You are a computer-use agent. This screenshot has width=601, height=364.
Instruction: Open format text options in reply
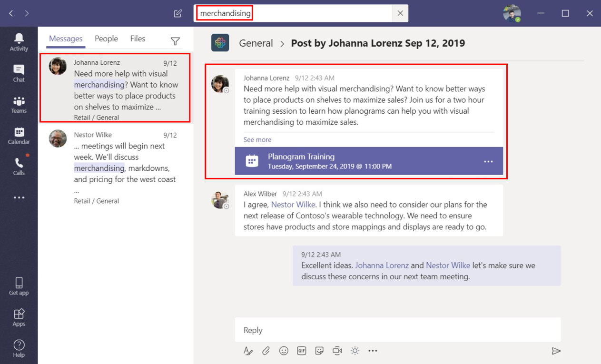(x=247, y=351)
